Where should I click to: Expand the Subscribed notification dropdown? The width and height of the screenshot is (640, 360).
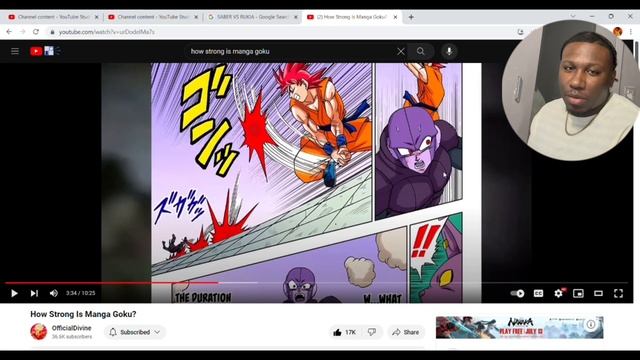pos(135,332)
